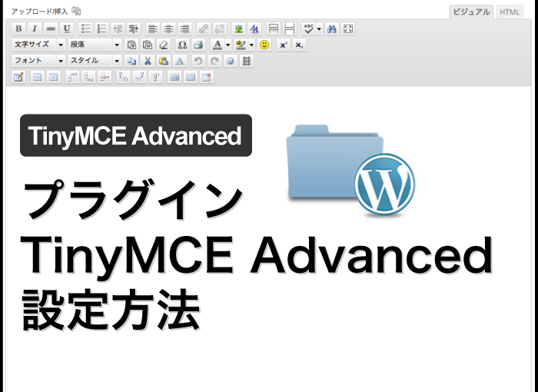Switch to the ビジュアル tab
The height and width of the screenshot is (392, 538).
[x=471, y=12]
